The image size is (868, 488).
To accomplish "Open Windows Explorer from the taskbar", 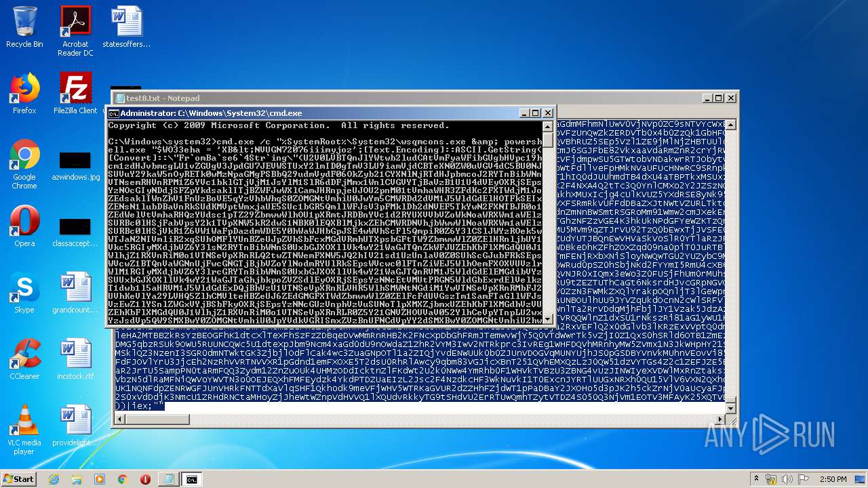I will click(x=77, y=479).
